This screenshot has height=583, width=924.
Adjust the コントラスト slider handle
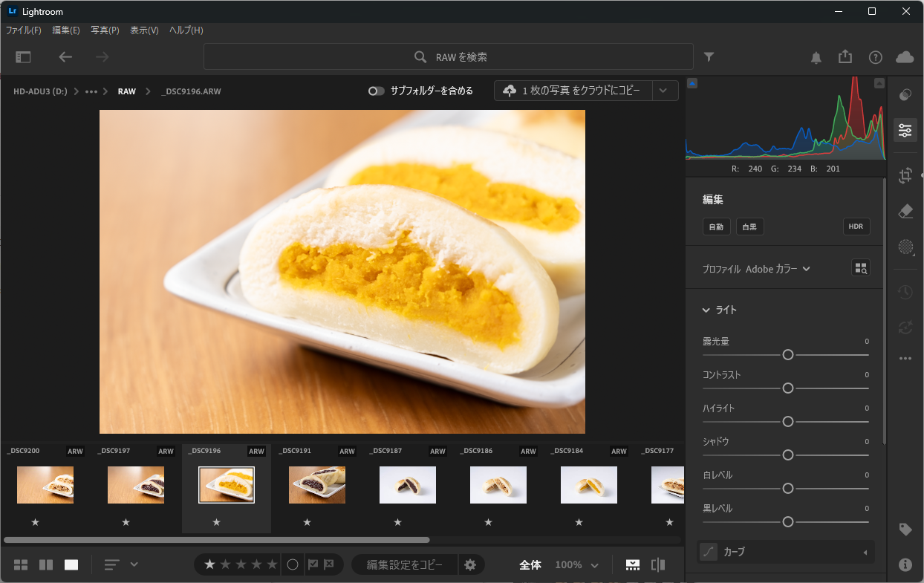tap(788, 388)
